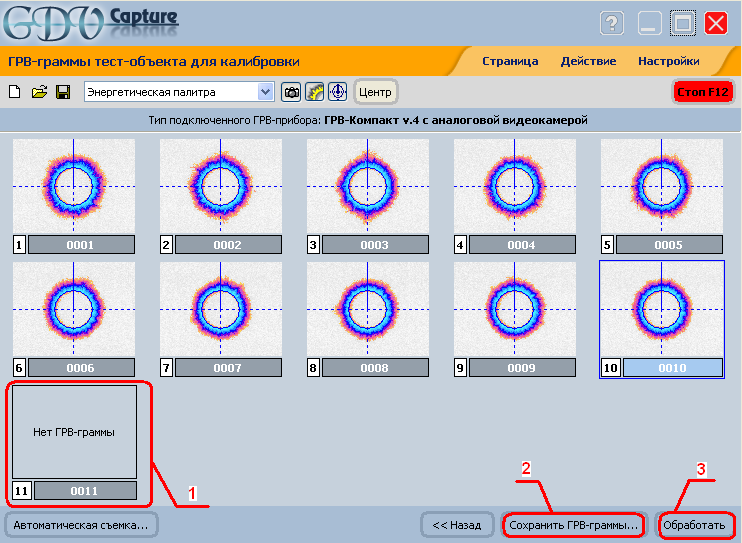Click the << Назад button
This screenshot has height=543, width=742.
point(457,525)
